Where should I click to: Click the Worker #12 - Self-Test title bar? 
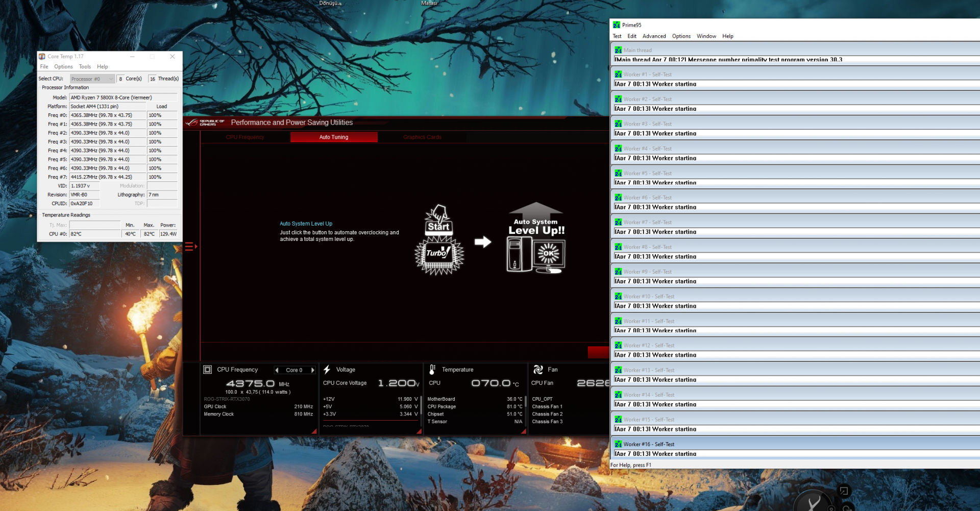click(796, 346)
